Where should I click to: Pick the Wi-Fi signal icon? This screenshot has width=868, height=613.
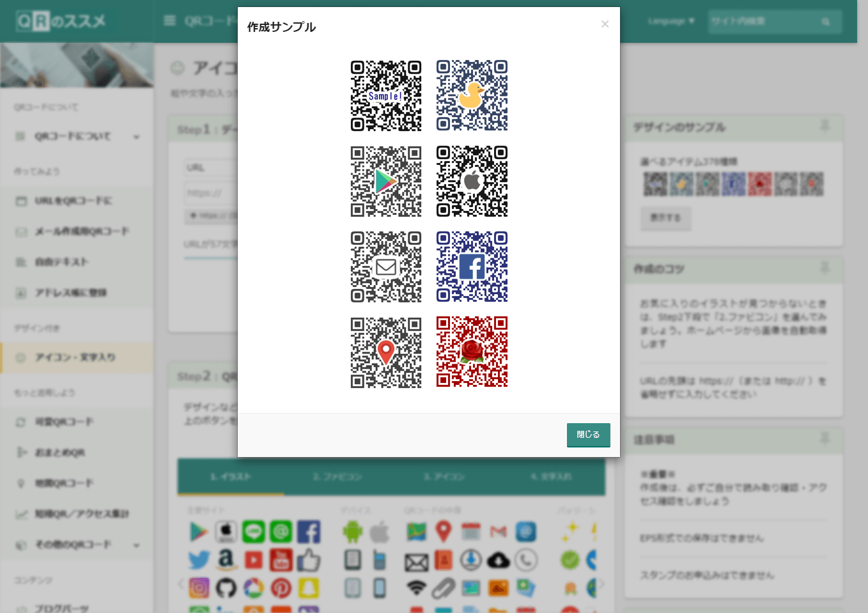pyautogui.click(x=416, y=587)
